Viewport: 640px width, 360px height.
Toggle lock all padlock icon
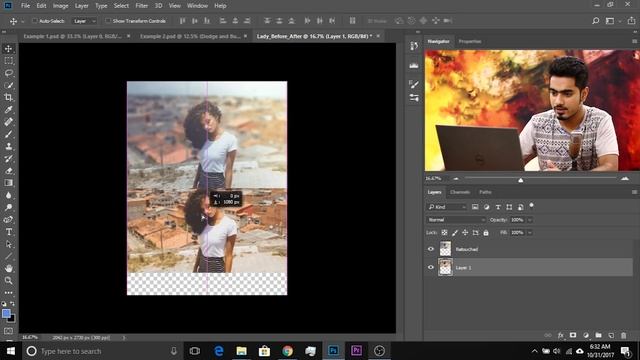486,233
